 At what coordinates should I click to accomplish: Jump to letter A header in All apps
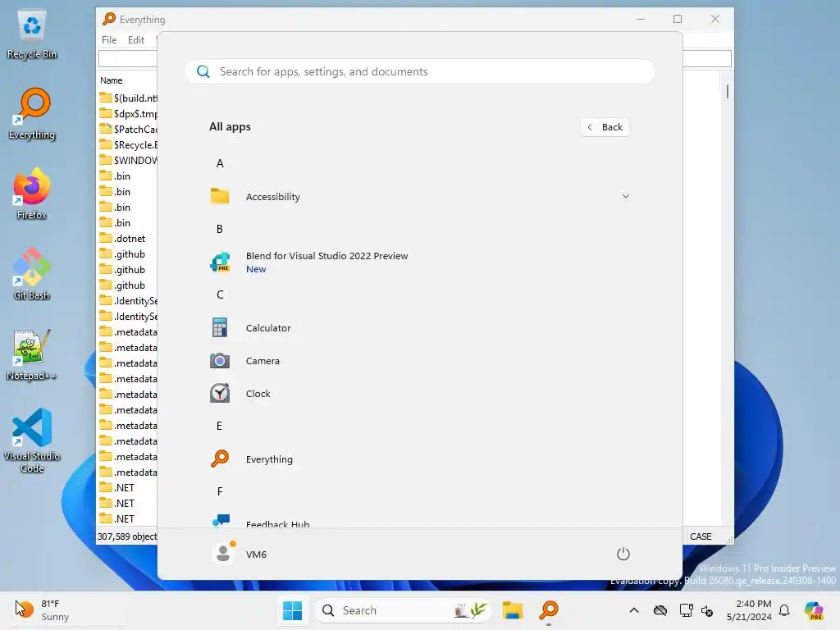coord(220,164)
